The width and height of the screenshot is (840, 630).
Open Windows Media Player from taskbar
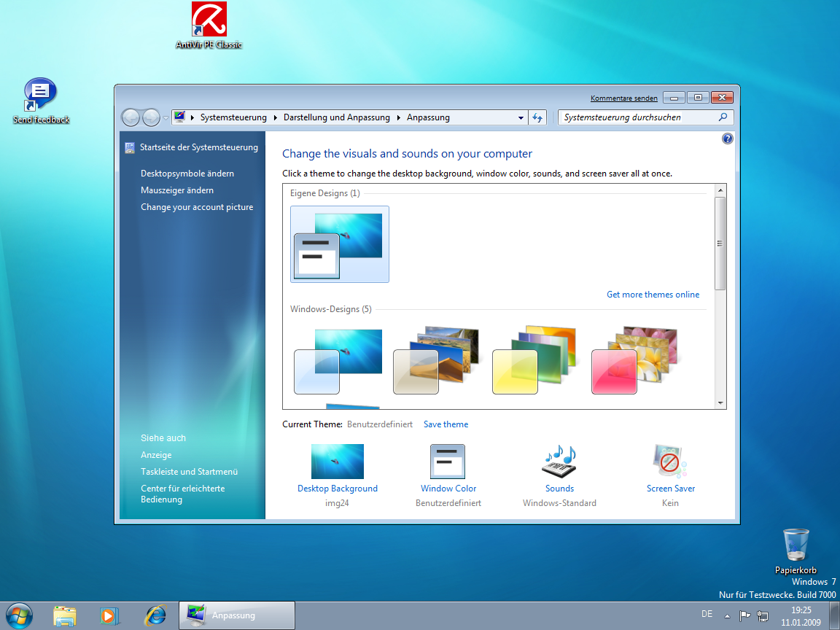[x=109, y=615]
